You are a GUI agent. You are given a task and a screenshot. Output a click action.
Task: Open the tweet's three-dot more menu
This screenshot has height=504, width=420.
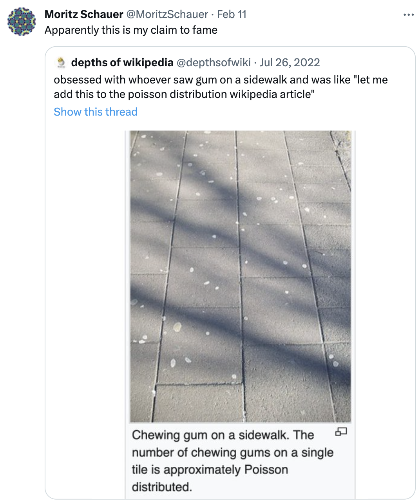click(408, 15)
